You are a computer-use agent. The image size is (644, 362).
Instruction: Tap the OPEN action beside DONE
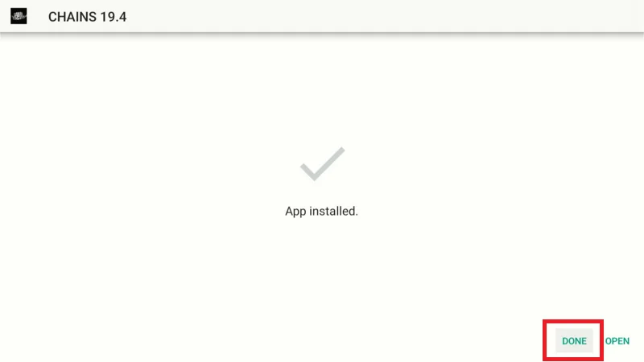pos(617,341)
